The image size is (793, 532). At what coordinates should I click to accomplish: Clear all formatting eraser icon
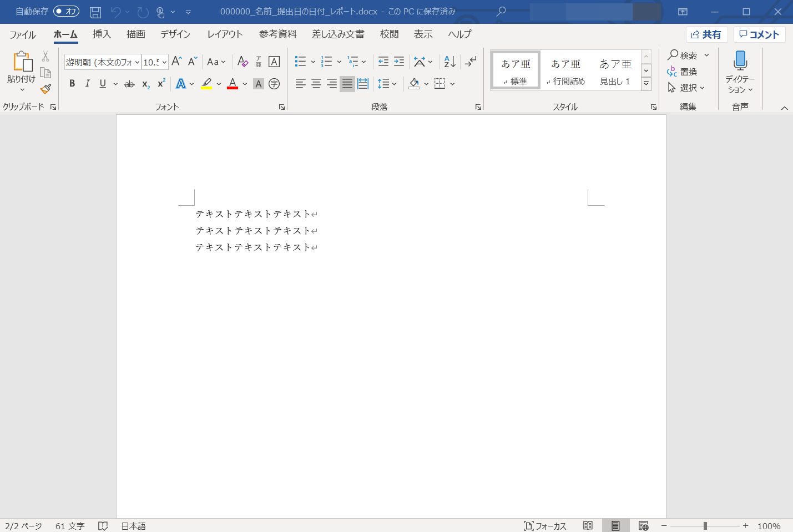[x=243, y=62]
